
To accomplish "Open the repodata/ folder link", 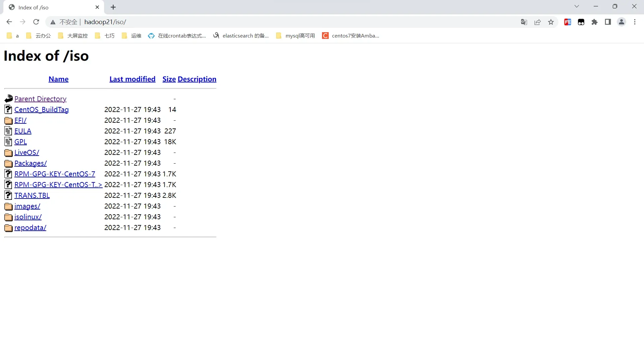I will (30, 228).
